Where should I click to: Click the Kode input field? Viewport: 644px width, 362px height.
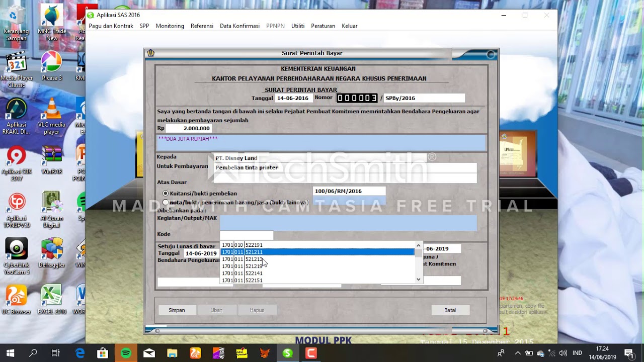(x=247, y=235)
